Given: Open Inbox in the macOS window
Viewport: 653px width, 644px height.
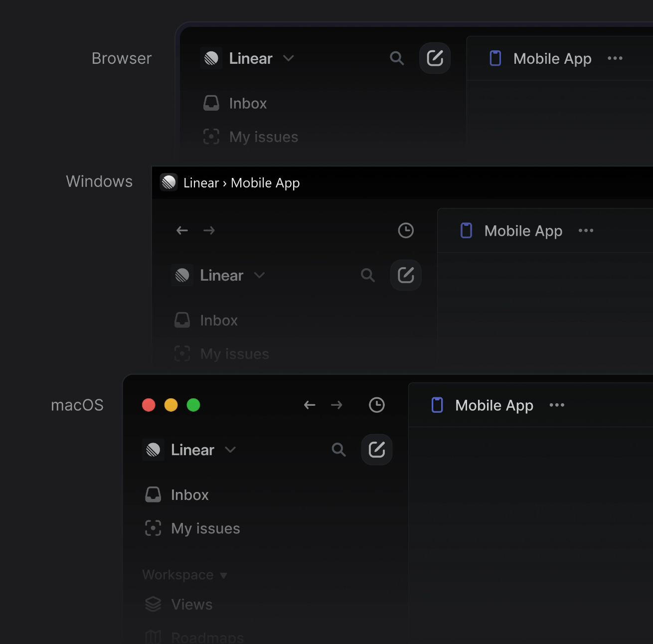Looking at the screenshot, I should pyautogui.click(x=177, y=494).
